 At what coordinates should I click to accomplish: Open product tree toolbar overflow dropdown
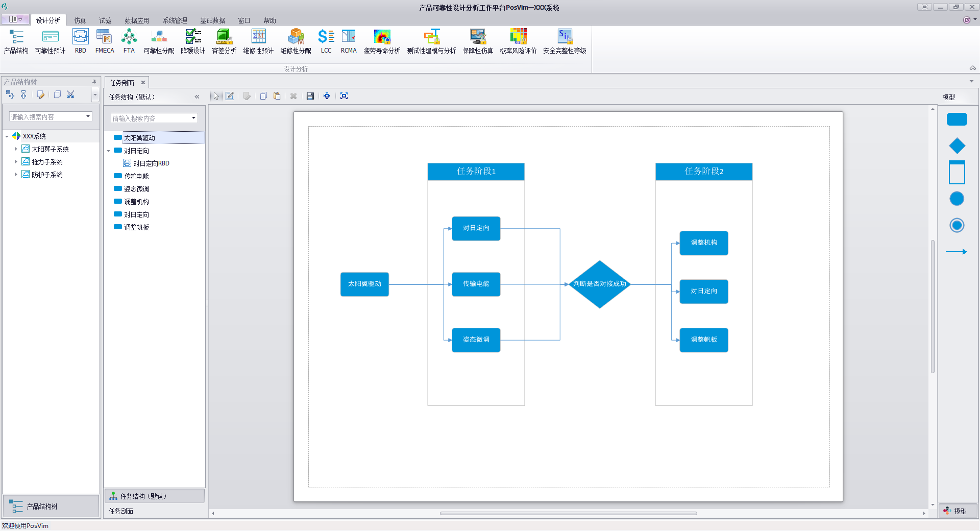pos(95,94)
